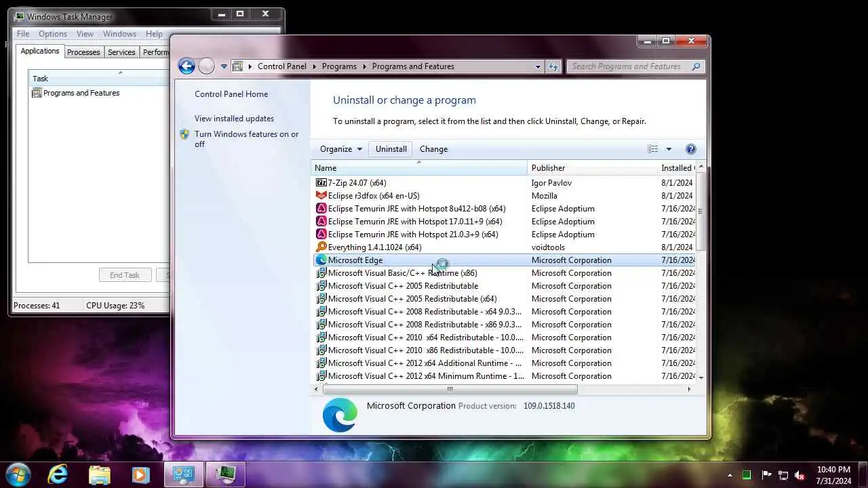This screenshot has height=488, width=868.
Task: Open File menu in Task Manager
Action: coord(23,34)
